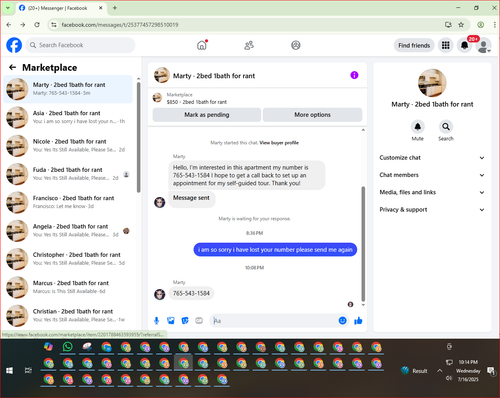Click Marty's large profile picture in sidebar
The image size is (500, 398).
coord(432,83)
